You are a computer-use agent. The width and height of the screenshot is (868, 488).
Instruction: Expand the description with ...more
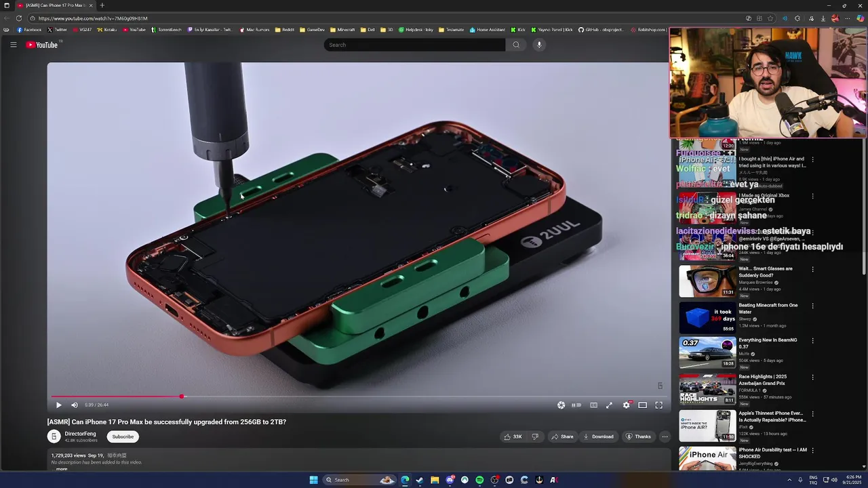point(60,469)
